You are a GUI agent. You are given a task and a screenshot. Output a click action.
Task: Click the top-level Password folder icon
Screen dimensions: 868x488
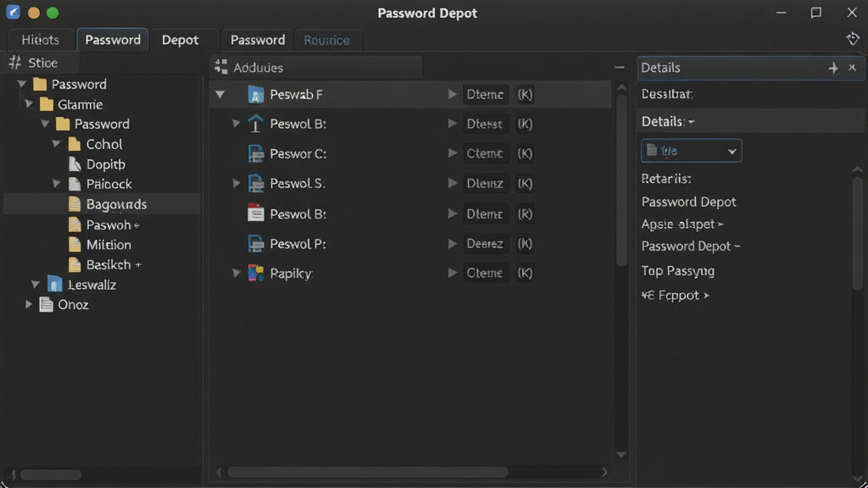39,84
